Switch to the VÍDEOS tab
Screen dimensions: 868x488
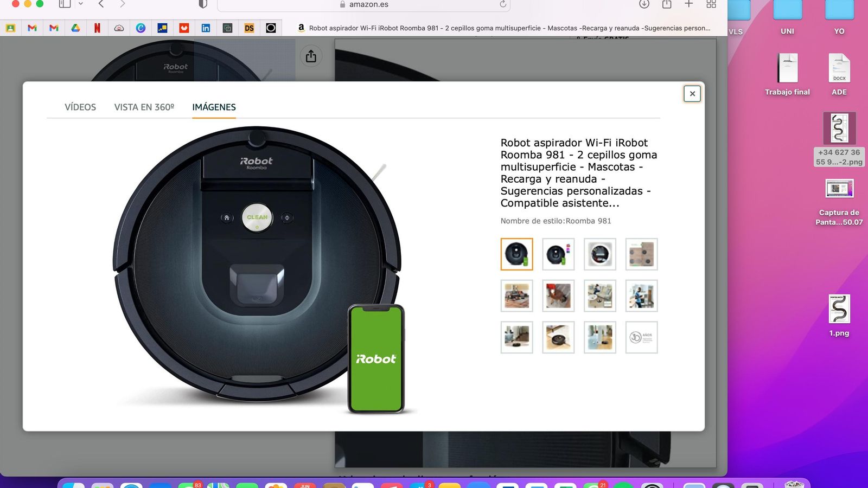click(x=80, y=107)
